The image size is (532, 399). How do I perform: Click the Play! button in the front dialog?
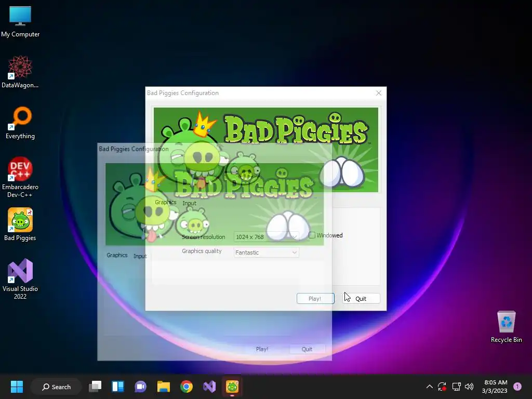[x=315, y=299]
